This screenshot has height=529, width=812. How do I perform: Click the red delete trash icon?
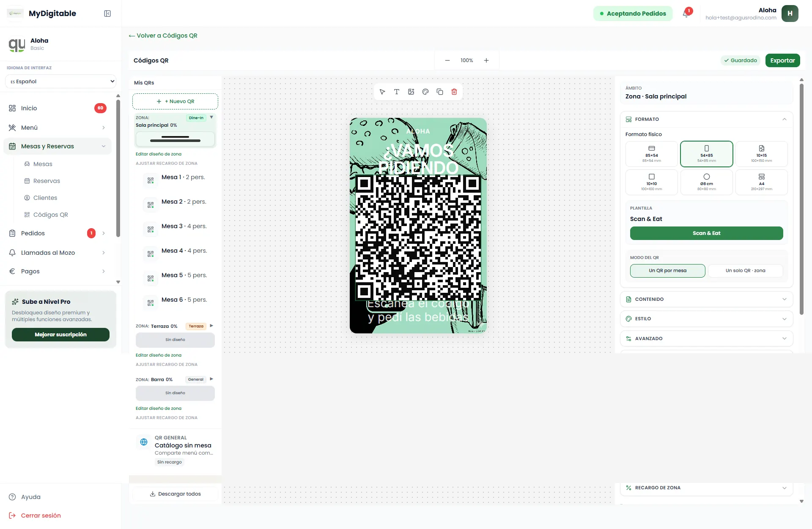point(454,92)
